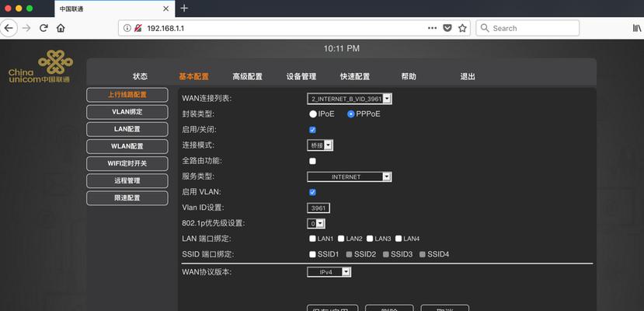Viewport: 644px width, 311px height.
Task: Open the 连接模式 dropdown
Action: (320, 145)
